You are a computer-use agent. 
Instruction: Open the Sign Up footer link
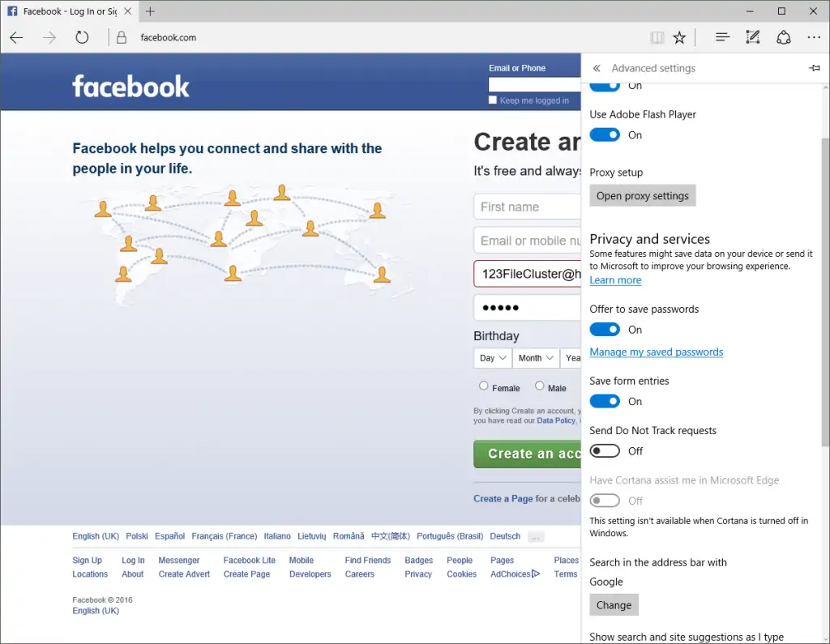click(x=87, y=560)
